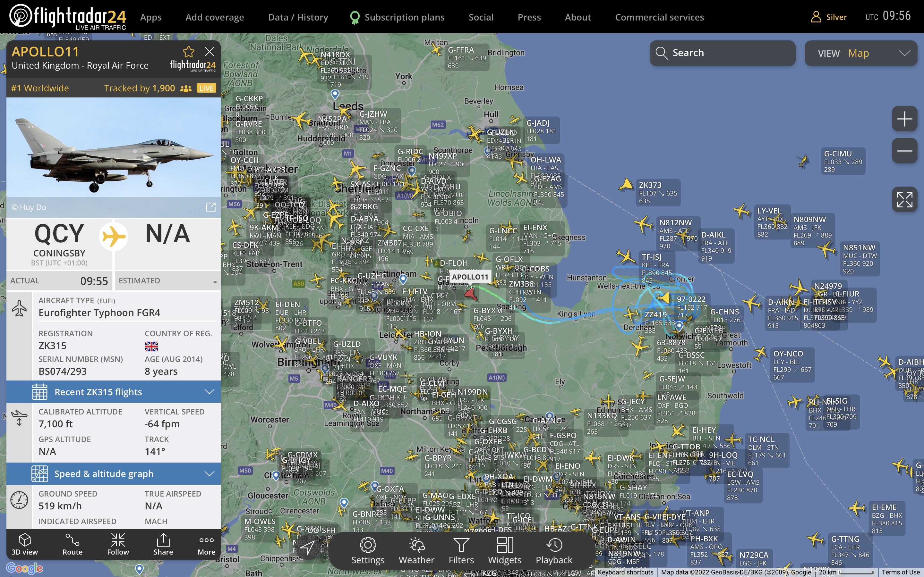Toggle fullscreen map mode

[904, 200]
